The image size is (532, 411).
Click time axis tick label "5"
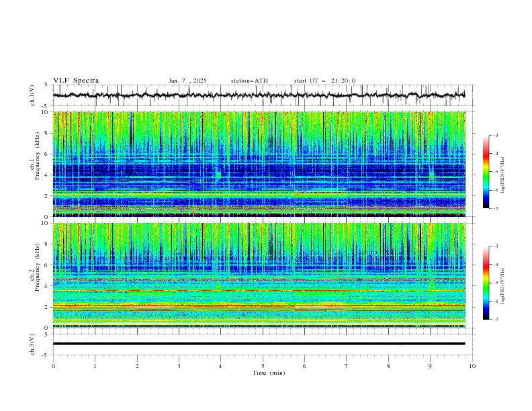click(263, 366)
